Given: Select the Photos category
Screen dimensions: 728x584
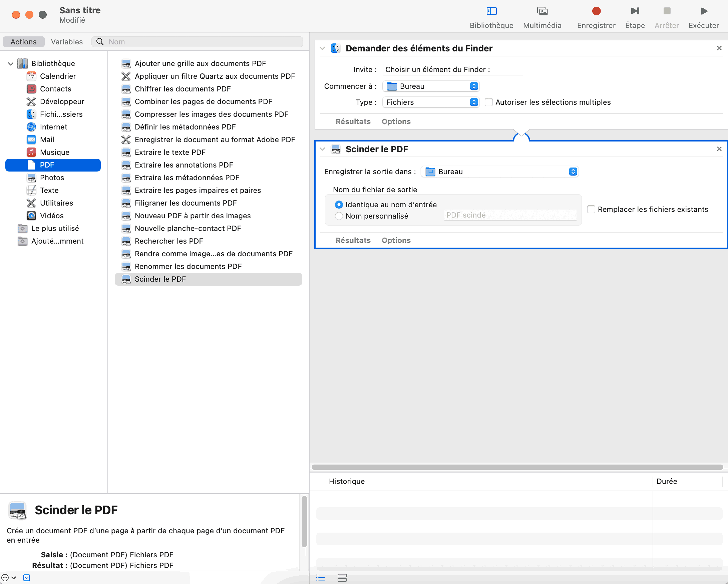Looking at the screenshot, I should click(x=52, y=177).
